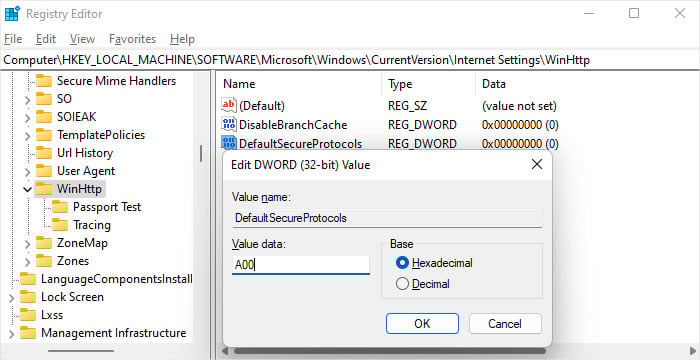Select the Passport Test tree entry

(x=107, y=207)
